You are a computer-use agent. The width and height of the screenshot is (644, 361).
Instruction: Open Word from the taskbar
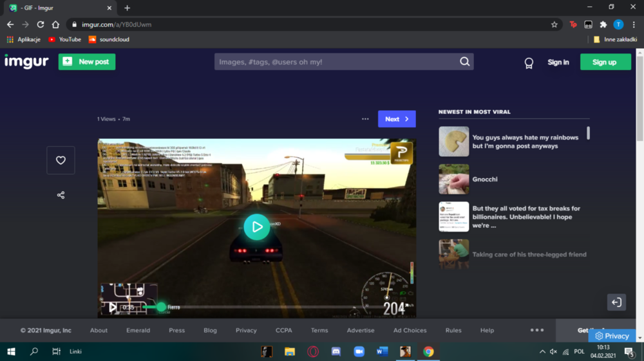pyautogui.click(x=382, y=351)
